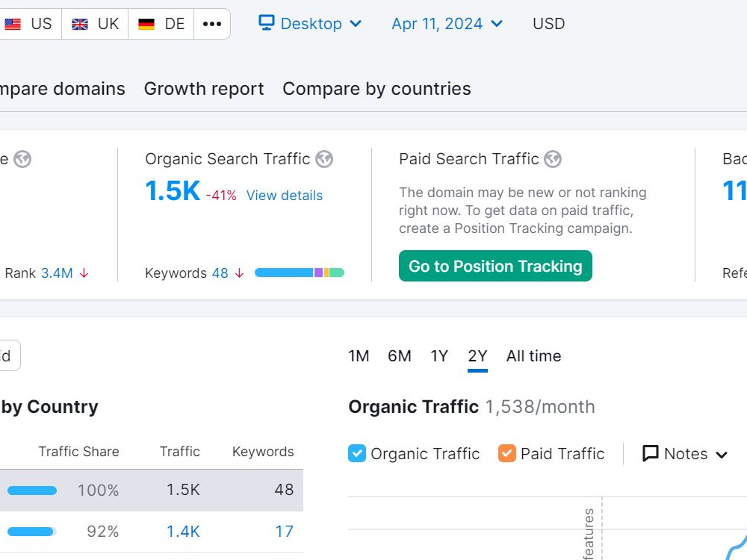The width and height of the screenshot is (747, 560).
Task: Switch to Compare by countries tab
Action: pos(376,89)
